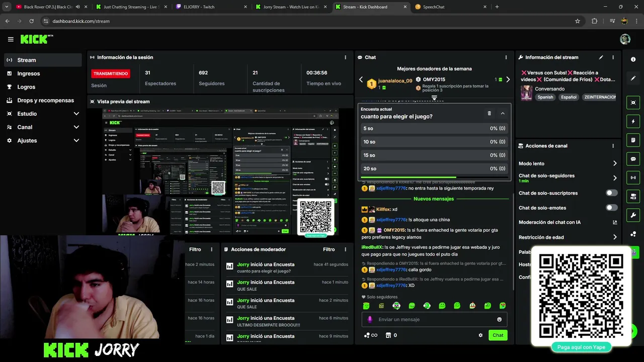
Task: Toggle Chat de solo-suscriptores switch
Action: (612, 193)
